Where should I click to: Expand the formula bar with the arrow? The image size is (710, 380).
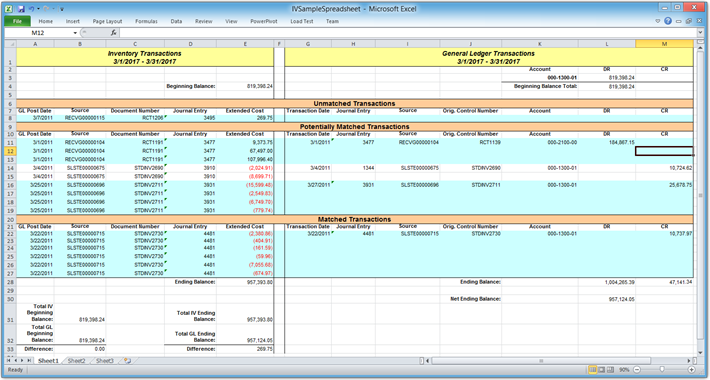700,33
